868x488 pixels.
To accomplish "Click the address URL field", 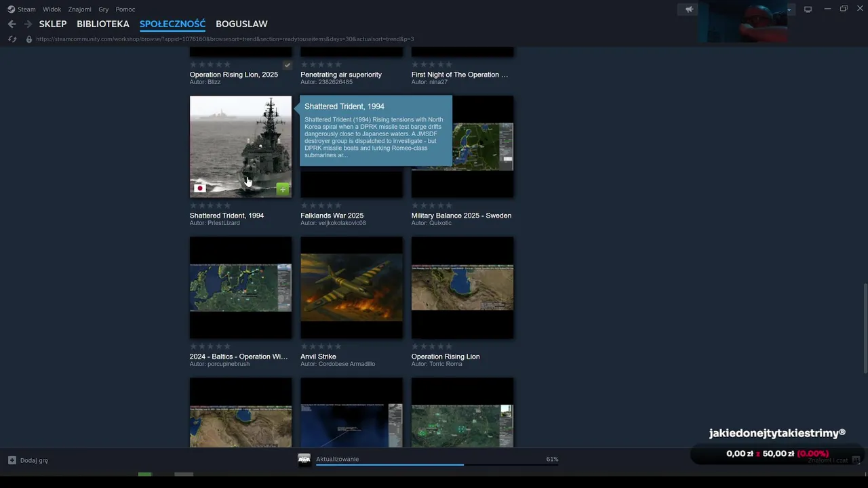I will click(x=225, y=39).
